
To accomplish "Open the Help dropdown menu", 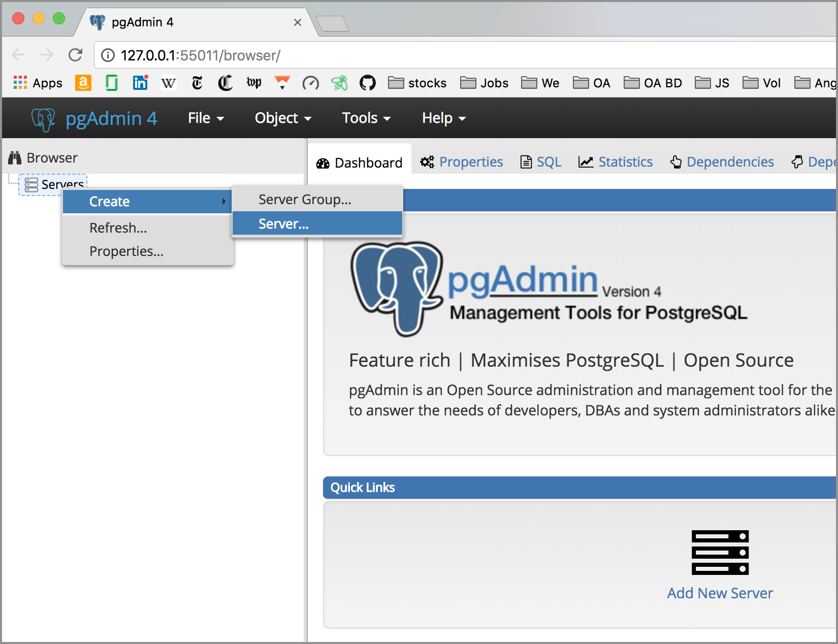I will pos(444,118).
